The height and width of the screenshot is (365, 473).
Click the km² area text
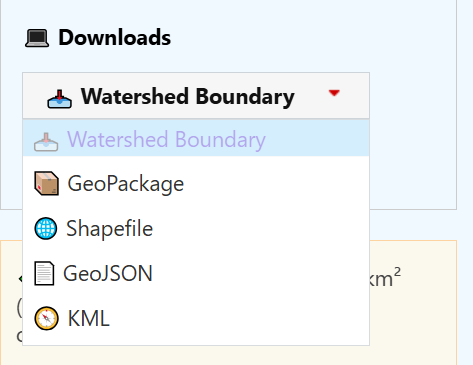click(x=385, y=277)
